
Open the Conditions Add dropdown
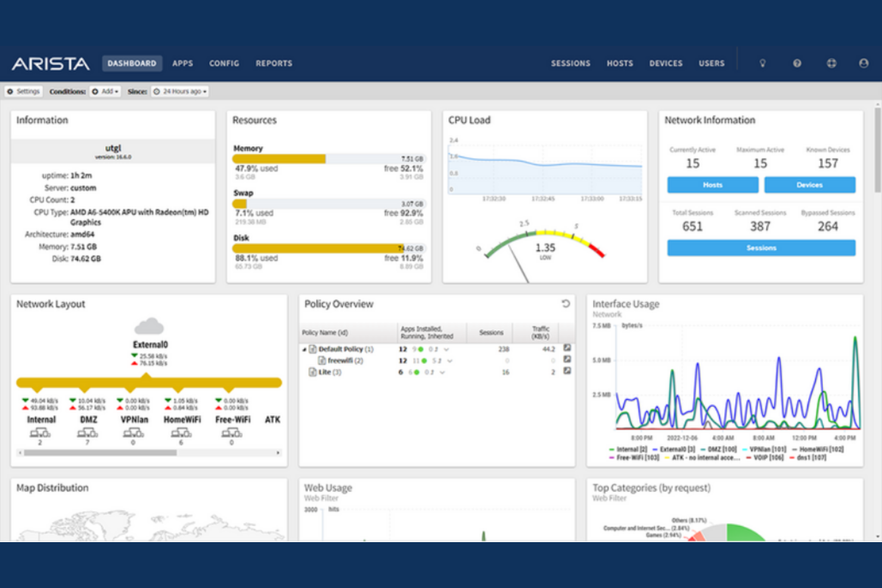tap(105, 92)
